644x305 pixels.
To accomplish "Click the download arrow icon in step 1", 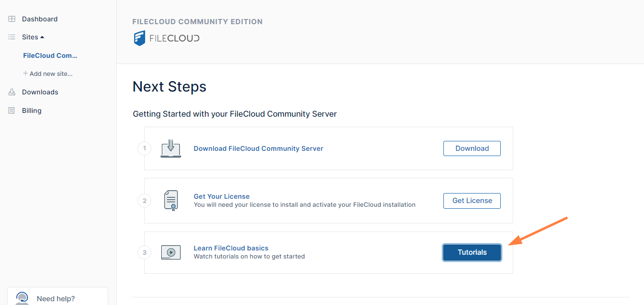I will click(x=170, y=148).
